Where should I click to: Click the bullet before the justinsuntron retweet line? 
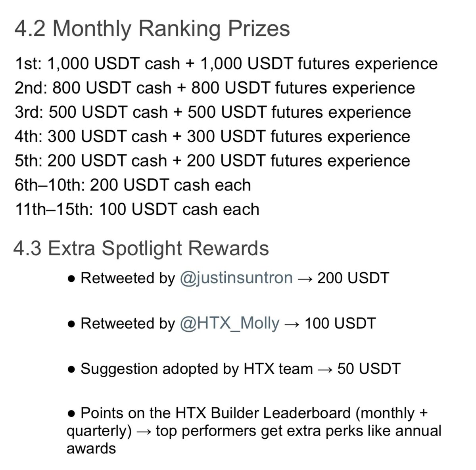71,279
